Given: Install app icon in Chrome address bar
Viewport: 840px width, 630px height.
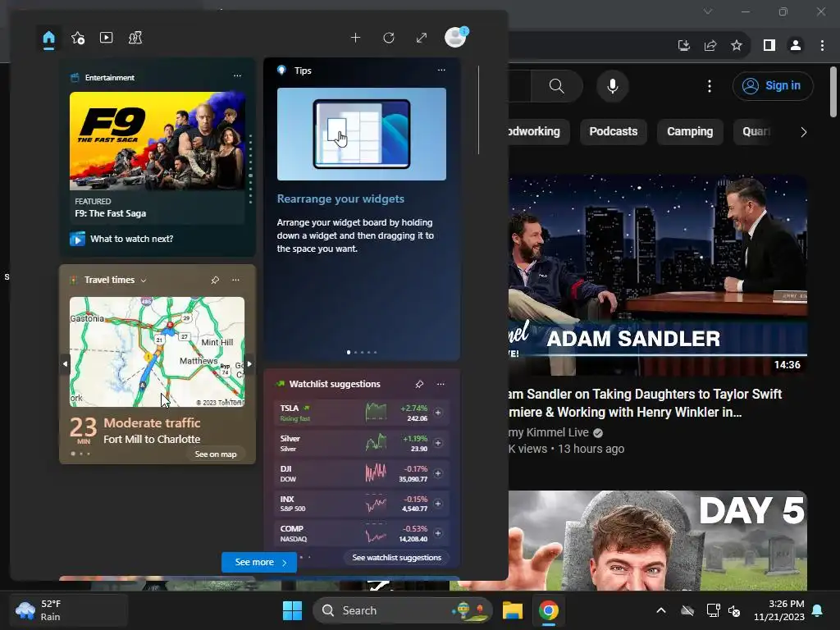Looking at the screenshot, I should pos(684,46).
